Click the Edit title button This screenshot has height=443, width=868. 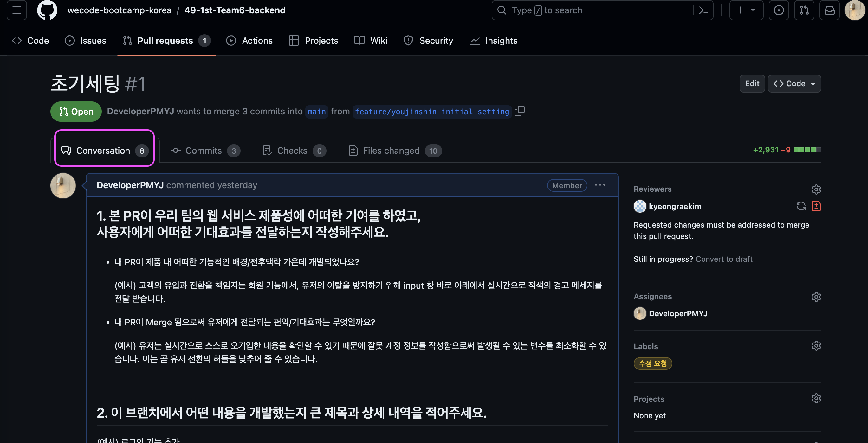pyautogui.click(x=752, y=84)
